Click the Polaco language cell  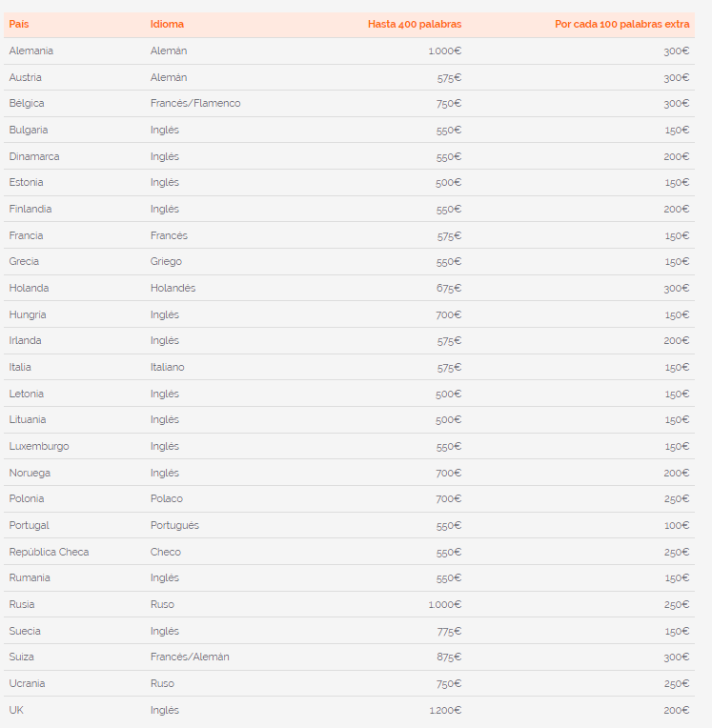pos(167,498)
